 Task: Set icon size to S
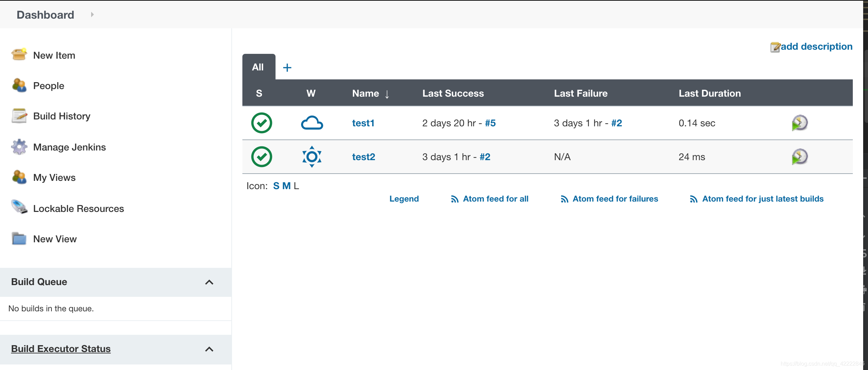click(276, 186)
